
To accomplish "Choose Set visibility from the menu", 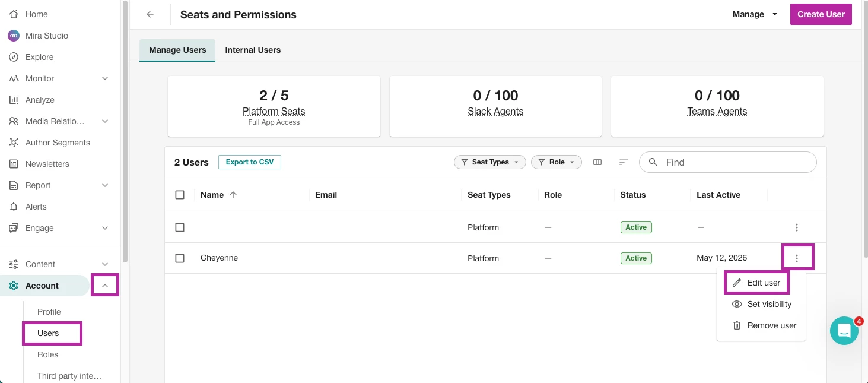I will coord(761,304).
